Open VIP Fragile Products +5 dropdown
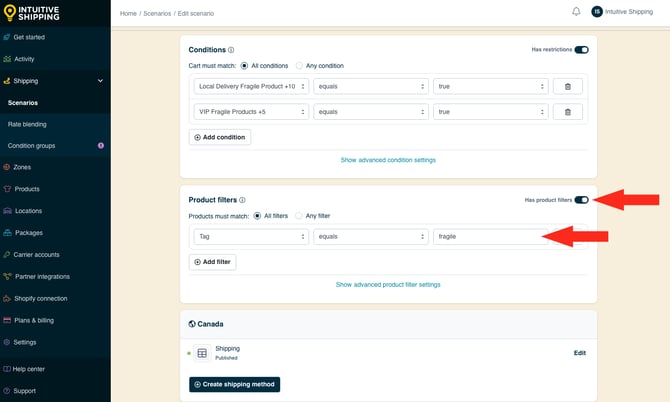This screenshot has height=402, width=670. pyautogui.click(x=251, y=112)
